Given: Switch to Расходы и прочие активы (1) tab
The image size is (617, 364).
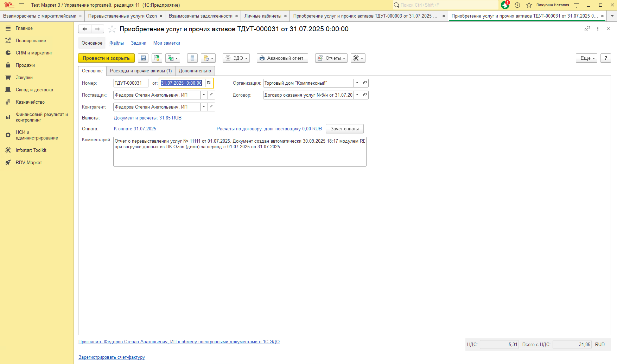Looking at the screenshot, I should pyautogui.click(x=141, y=71).
